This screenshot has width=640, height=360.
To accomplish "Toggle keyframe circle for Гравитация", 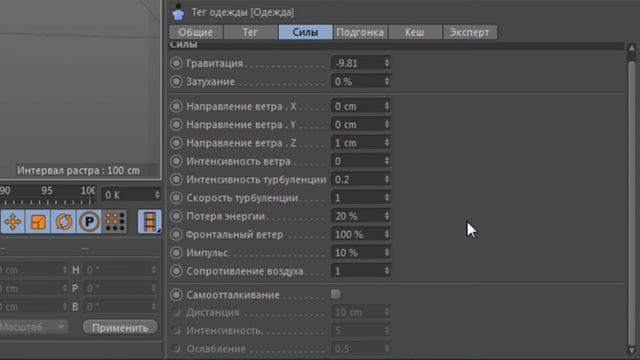I will click(176, 63).
